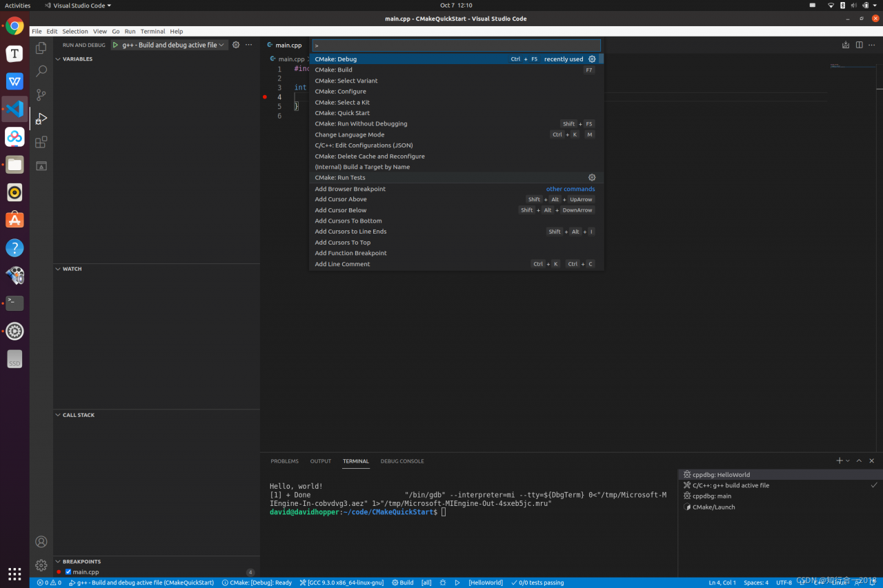Configure keybinding gear for CMake: Debug
Screen dimensions: 883x588
coord(592,59)
